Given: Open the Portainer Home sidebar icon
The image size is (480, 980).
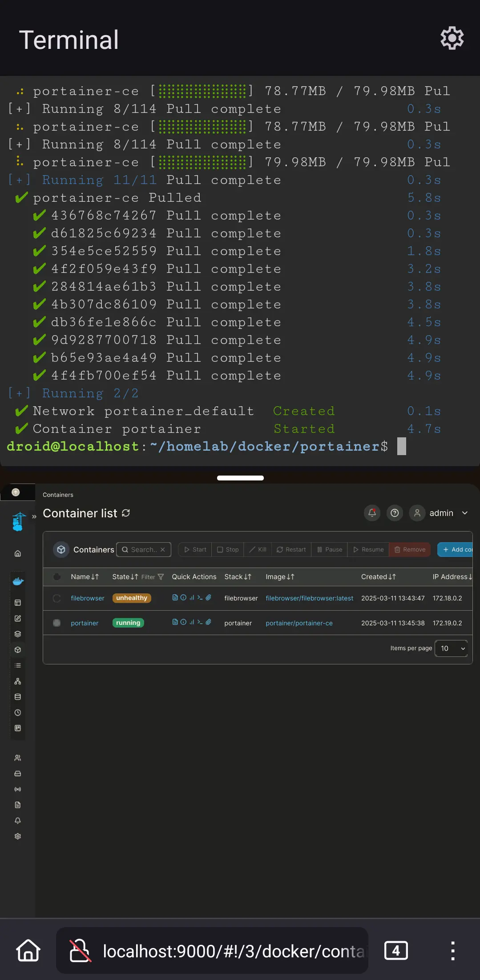Looking at the screenshot, I should pyautogui.click(x=18, y=553).
